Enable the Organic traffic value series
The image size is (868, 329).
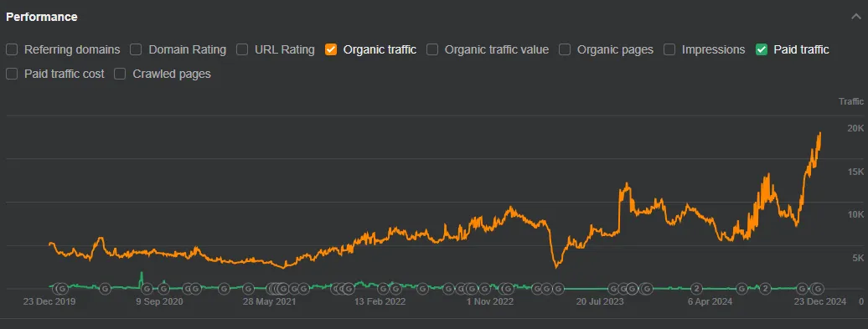(432, 49)
